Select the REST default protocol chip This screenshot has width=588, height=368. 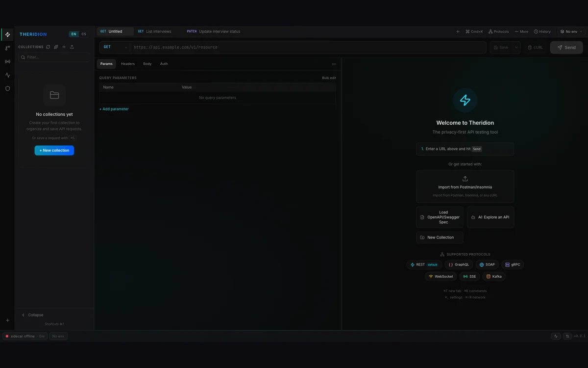(x=424, y=264)
